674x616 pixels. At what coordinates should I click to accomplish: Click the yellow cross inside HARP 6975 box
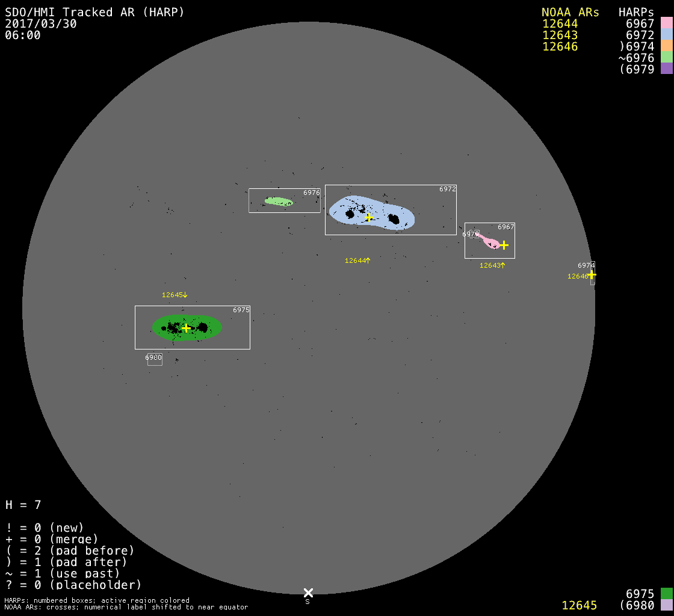point(187,328)
